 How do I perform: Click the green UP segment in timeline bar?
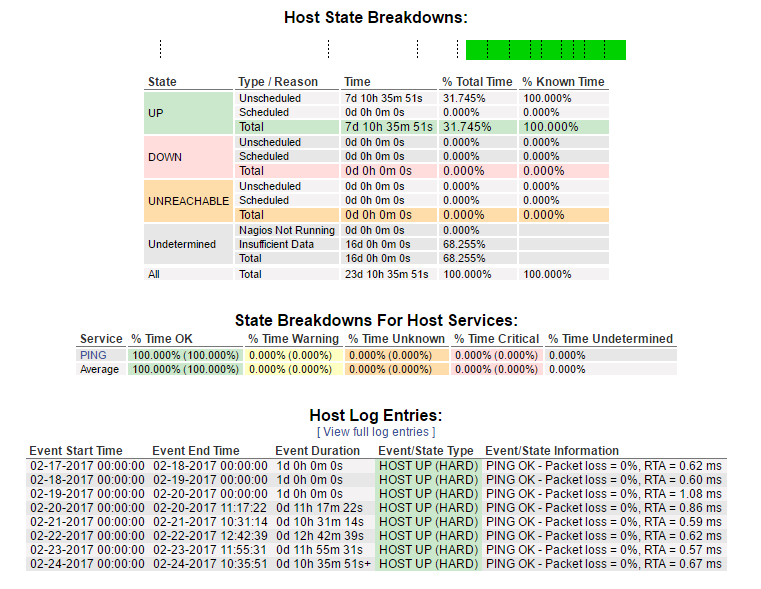tap(545, 50)
